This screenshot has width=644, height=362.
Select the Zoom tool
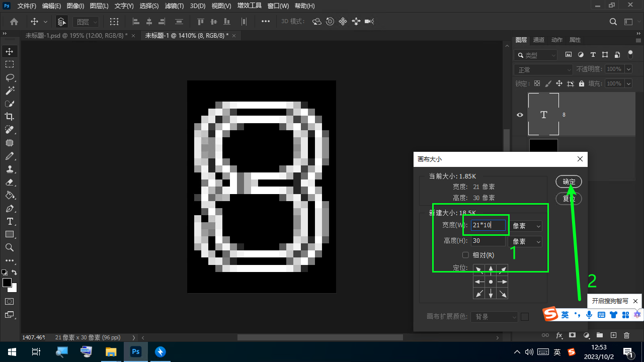[10, 247]
